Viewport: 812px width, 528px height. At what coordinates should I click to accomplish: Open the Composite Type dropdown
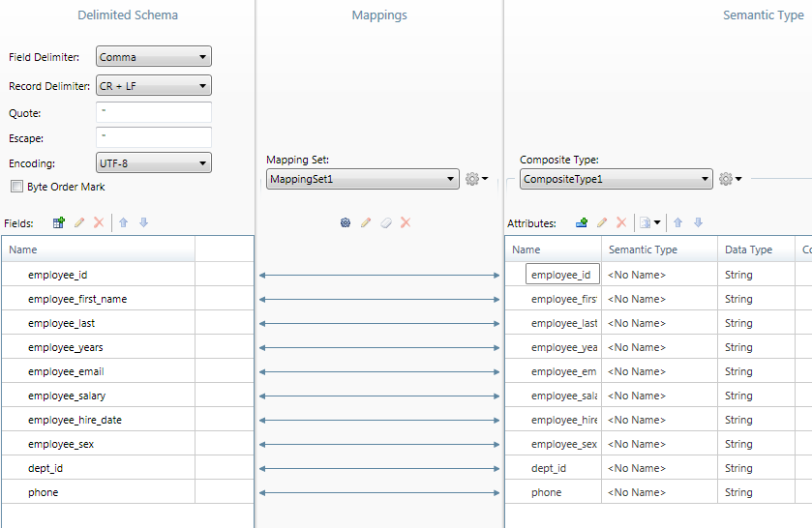[616, 179]
